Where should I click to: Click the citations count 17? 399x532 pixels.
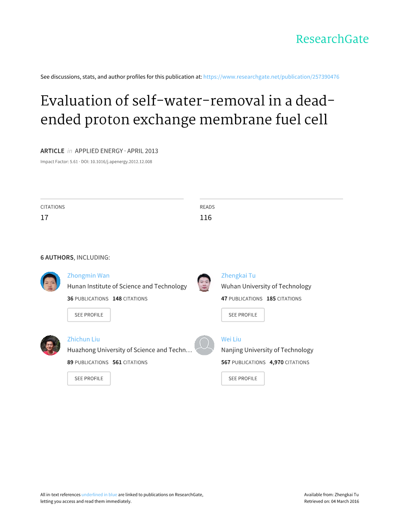pos(44,218)
